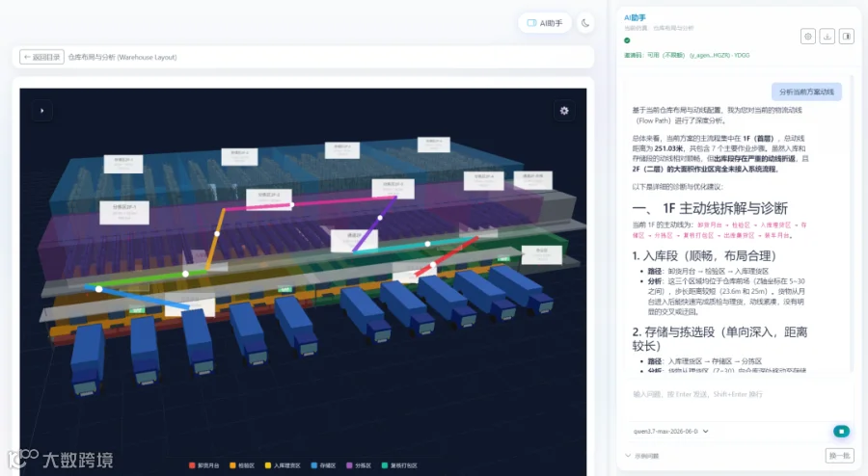Open 3D scene settings gear
The height and width of the screenshot is (476, 868).
[x=564, y=111]
